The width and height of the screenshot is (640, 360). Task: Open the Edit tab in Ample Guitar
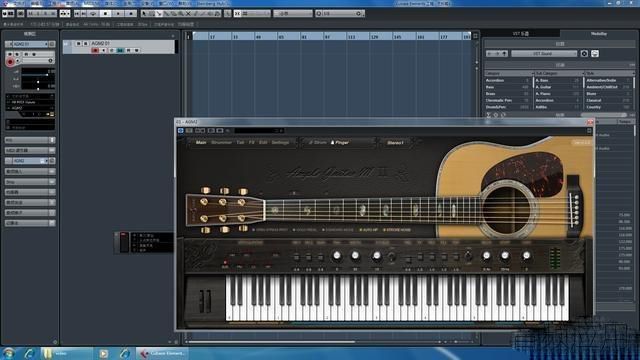coord(263,142)
